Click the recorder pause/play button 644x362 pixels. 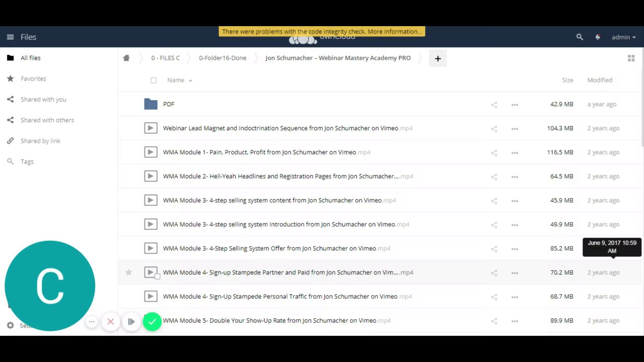click(131, 322)
